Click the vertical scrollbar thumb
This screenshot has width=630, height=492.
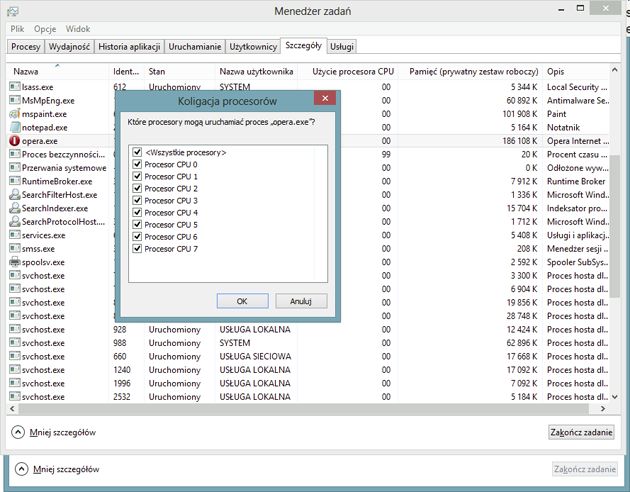[615, 225]
